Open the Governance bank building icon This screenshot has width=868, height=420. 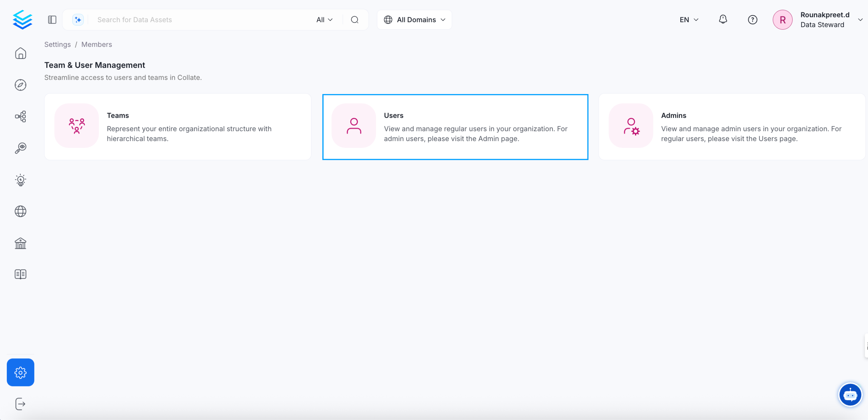click(21, 243)
